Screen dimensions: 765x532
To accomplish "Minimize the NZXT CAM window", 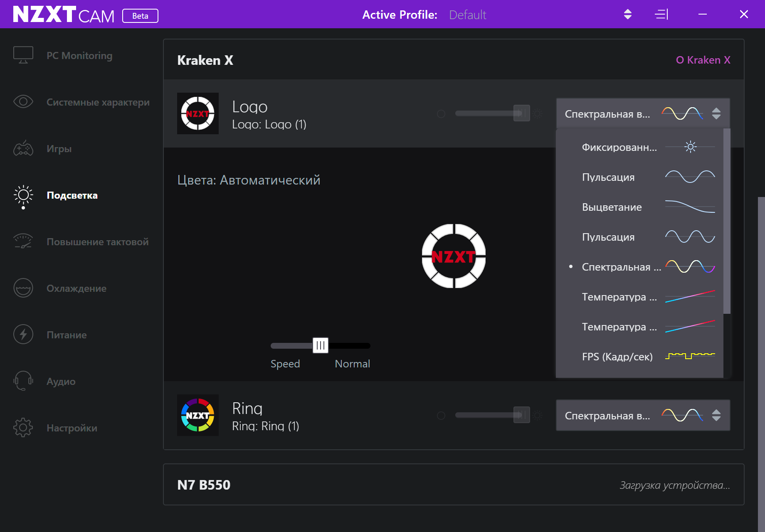I will [x=703, y=15].
